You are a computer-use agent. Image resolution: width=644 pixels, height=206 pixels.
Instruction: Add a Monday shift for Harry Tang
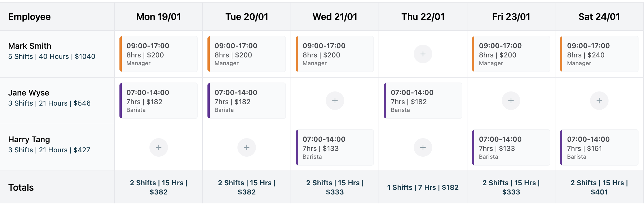158,147
